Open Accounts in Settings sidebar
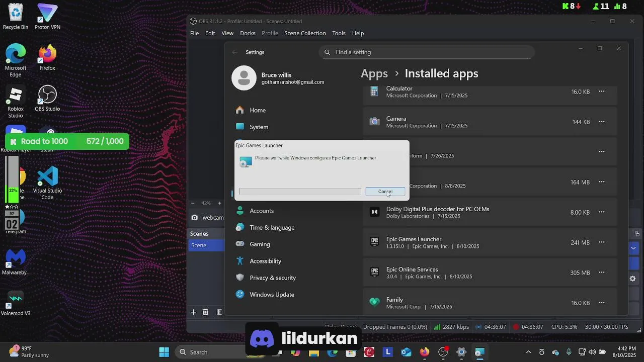Screen dimensions: 644x362 point(262,211)
